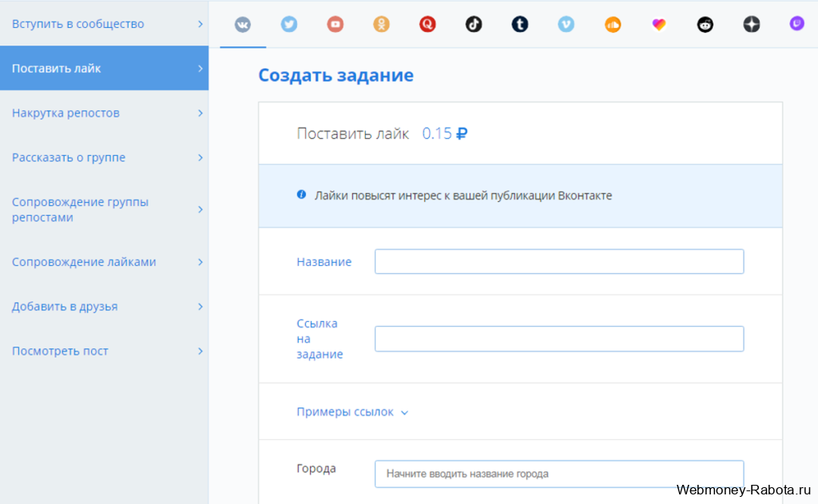Click the 'Создать задание' heading
The image size is (818, 504).
(x=336, y=75)
